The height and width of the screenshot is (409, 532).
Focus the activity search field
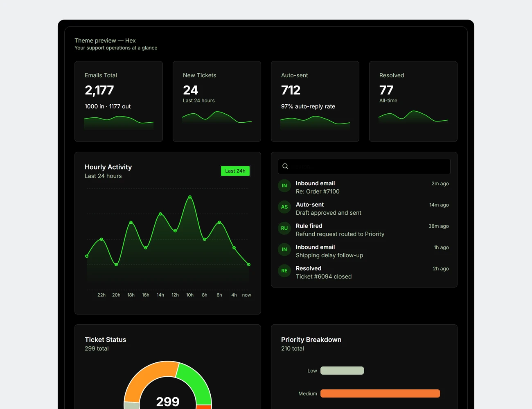[364, 166]
